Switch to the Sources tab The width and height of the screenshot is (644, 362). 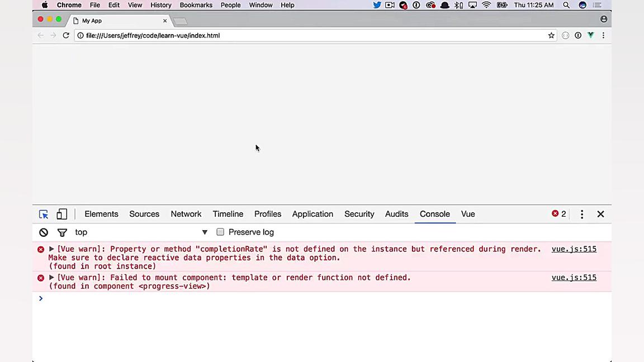point(144,214)
